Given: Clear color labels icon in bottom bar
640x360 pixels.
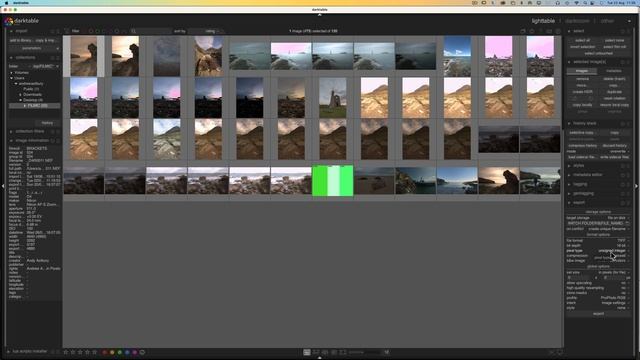Looking at the screenshot, I should pos(142,352).
